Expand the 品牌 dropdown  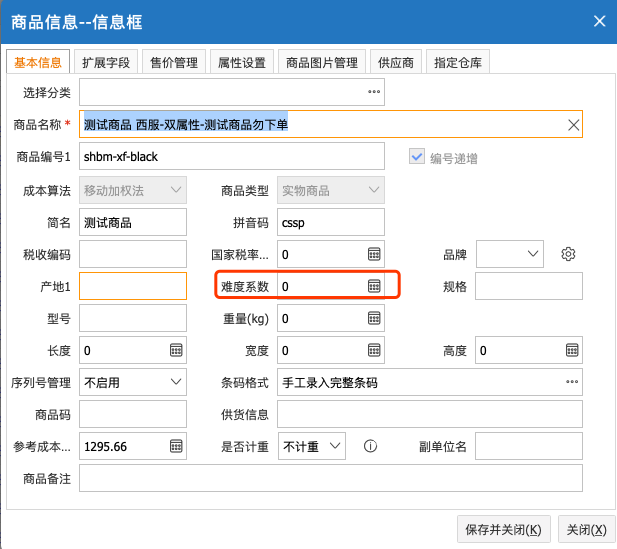(x=510, y=254)
